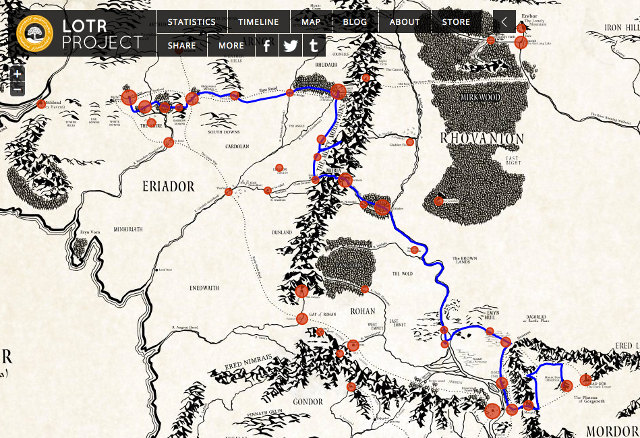Click the MORDOR region label

(x=611, y=431)
